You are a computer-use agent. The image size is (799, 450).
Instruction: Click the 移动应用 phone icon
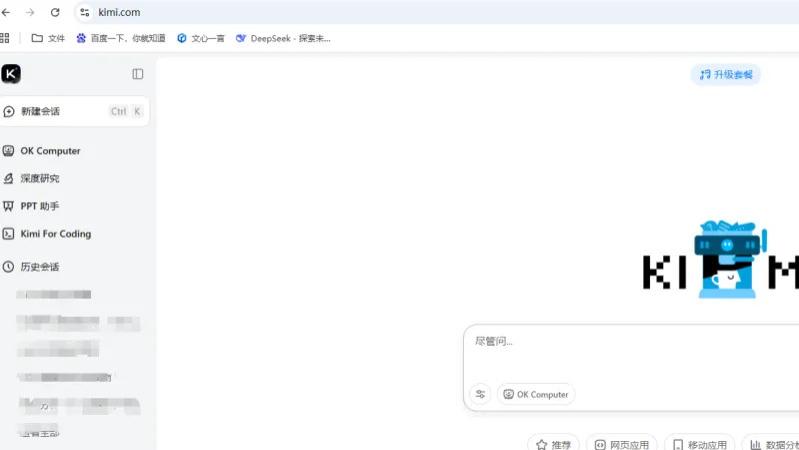coord(678,445)
